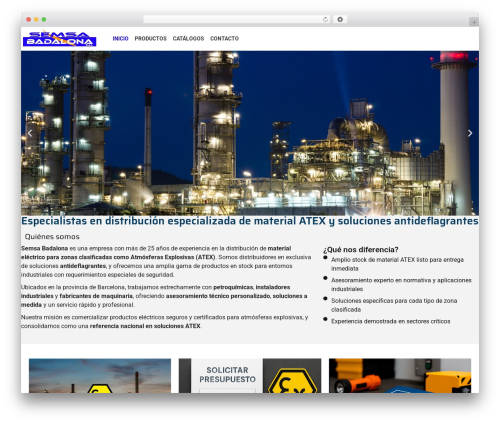The height and width of the screenshot is (423, 500).
Task: Show previous slide with left arrow
Action: tap(30, 133)
